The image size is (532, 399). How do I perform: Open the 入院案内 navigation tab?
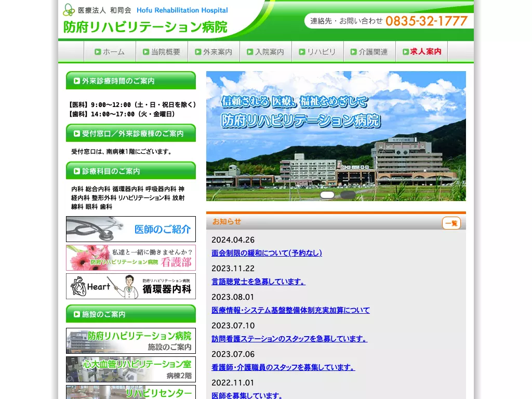(x=265, y=51)
